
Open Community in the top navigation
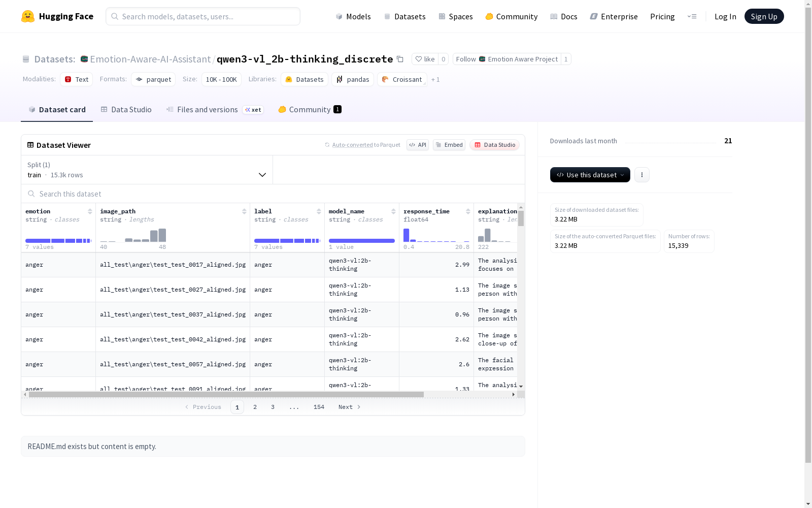(512, 16)
